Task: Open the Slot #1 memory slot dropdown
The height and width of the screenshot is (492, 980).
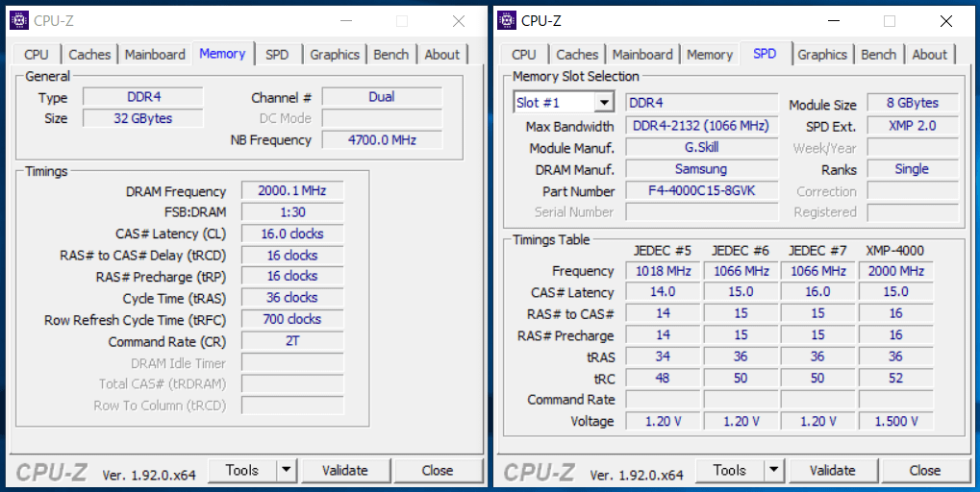Action: tap(564, 103)
